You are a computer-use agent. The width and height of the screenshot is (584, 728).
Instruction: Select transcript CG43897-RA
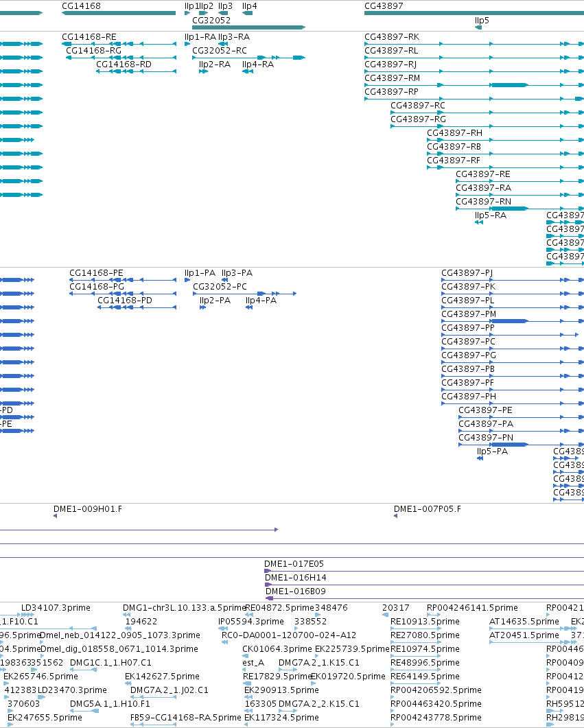pyautogui.click(x=483, y=188)
